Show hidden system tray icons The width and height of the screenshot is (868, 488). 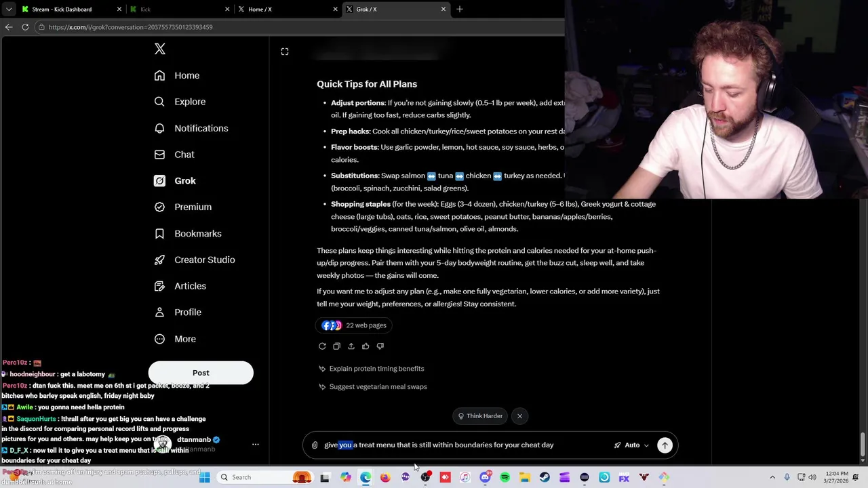(772, 477)
